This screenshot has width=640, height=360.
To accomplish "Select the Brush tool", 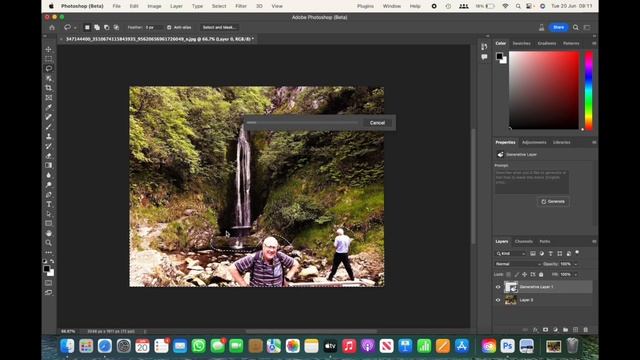I will click(49, 127).
